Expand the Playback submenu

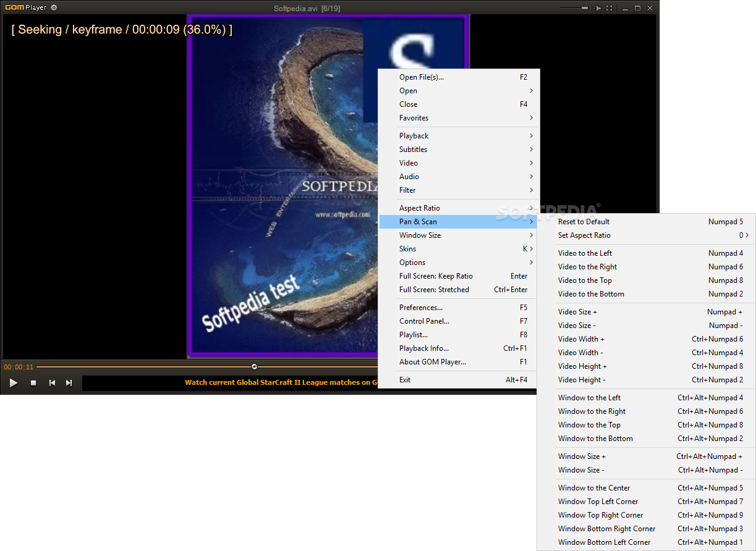(x=459, y=136)
